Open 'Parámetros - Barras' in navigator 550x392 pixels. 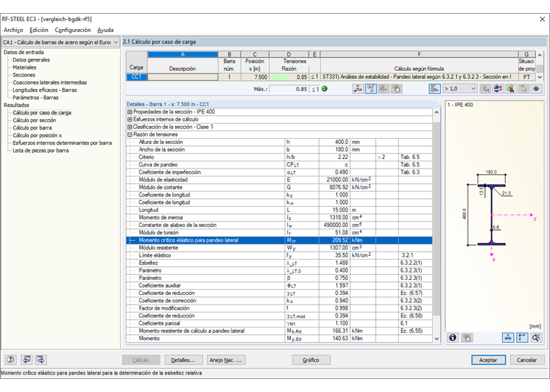click(35, 98)
